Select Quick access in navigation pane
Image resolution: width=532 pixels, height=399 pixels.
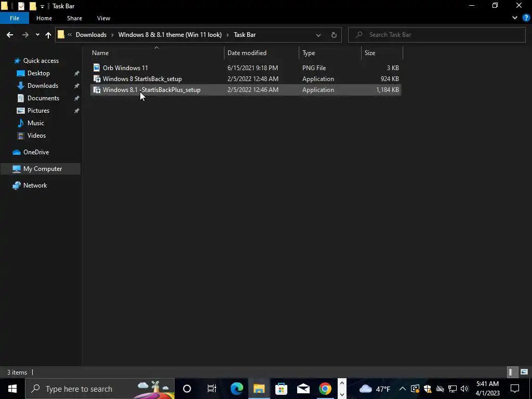[x=41, y=61]
